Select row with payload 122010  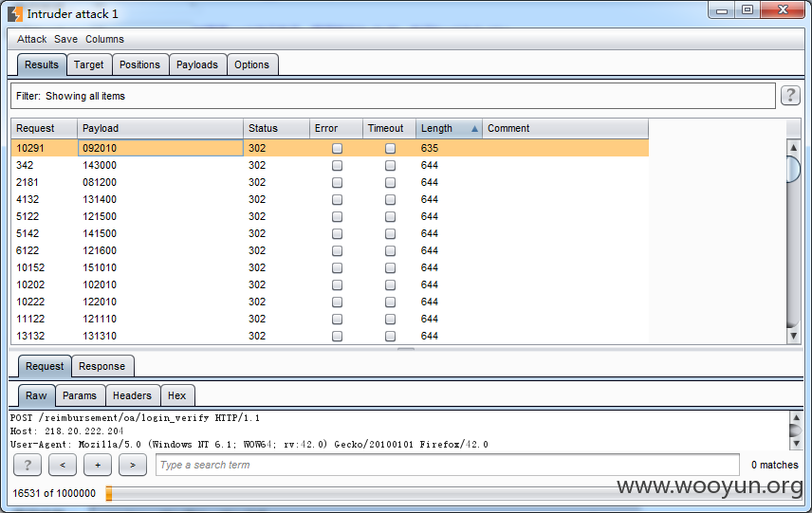pyautogui.click(x=330, y=302)
